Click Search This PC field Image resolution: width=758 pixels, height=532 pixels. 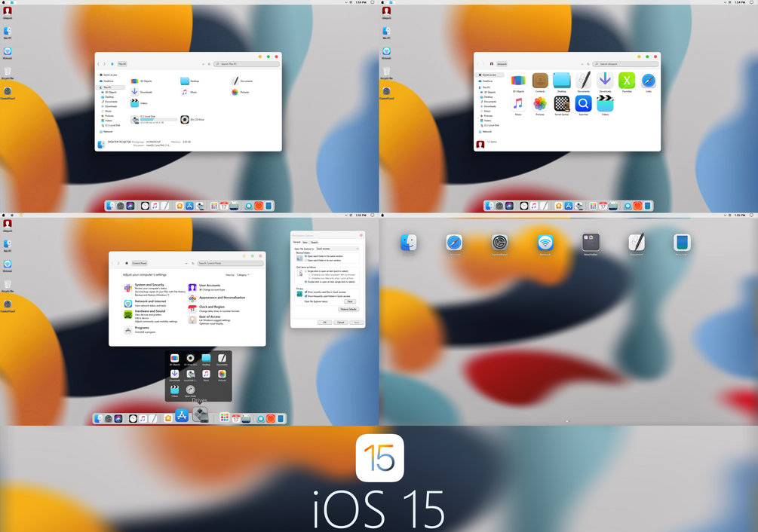247,64
